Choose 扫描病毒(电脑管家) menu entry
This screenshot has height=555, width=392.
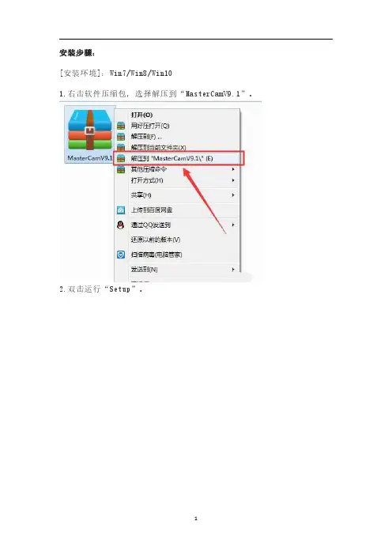156,255
